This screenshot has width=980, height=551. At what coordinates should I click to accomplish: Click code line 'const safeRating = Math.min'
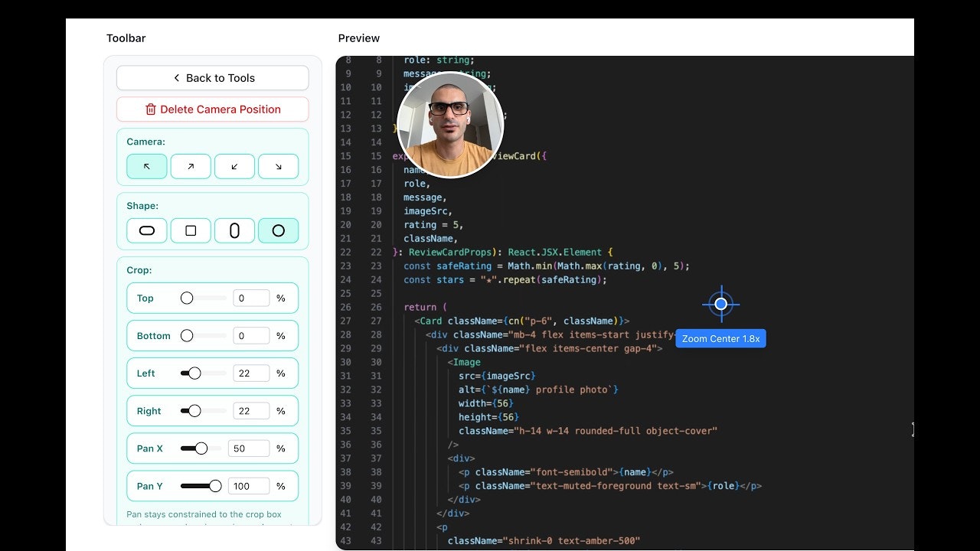click(547, 266)
